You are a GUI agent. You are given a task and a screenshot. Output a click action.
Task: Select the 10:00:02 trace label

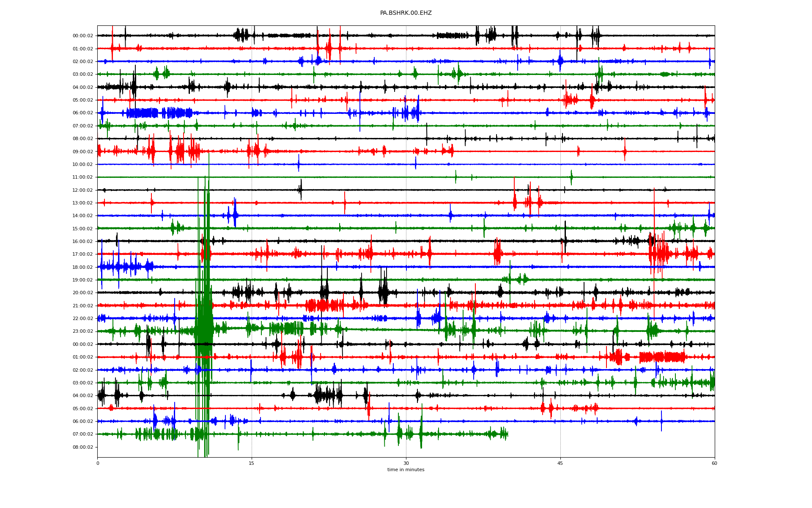tap(82, 164)
